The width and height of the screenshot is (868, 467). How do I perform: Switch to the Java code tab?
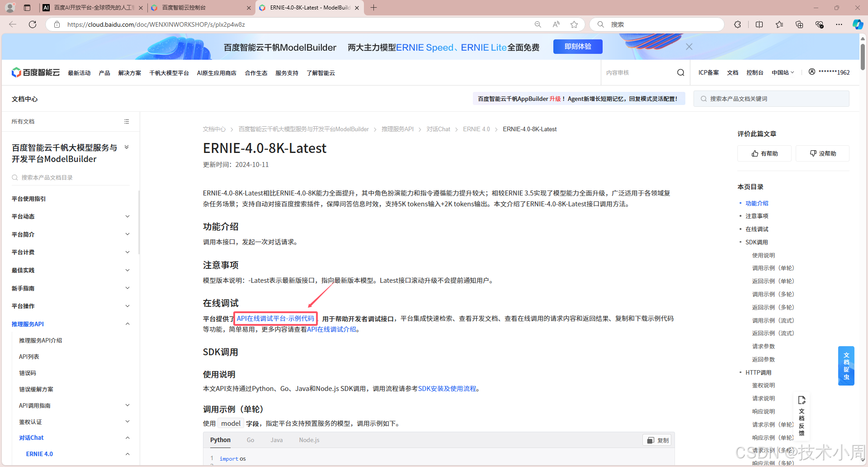coord(277,440)
